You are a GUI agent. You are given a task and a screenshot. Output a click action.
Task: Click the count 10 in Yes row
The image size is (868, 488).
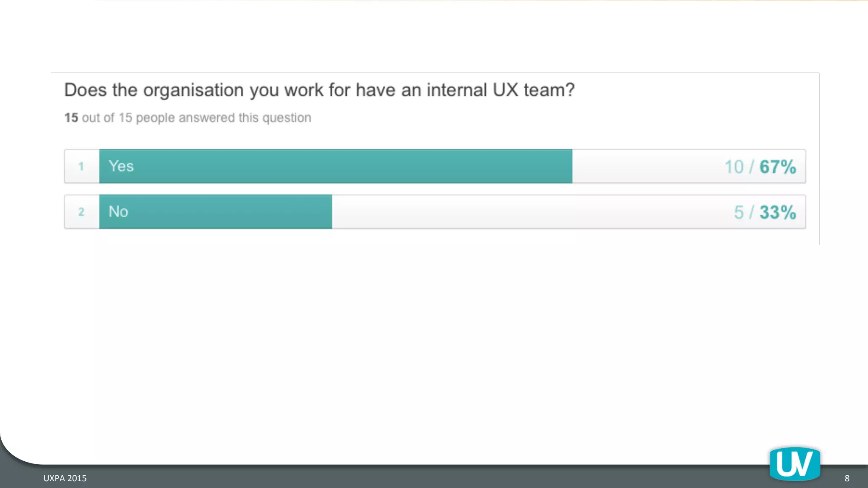tap(734, 167)
